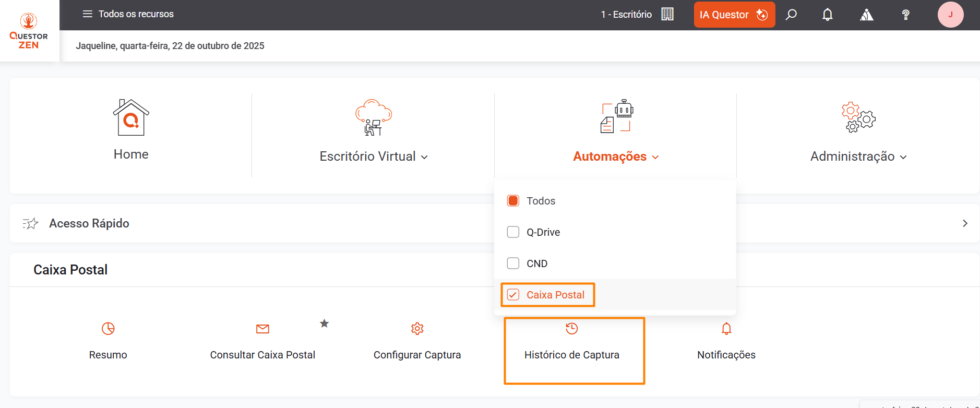Enable the Q-Drive checkbox
The height and width of the screenshot is (408, 980).
tap(513, 232)
